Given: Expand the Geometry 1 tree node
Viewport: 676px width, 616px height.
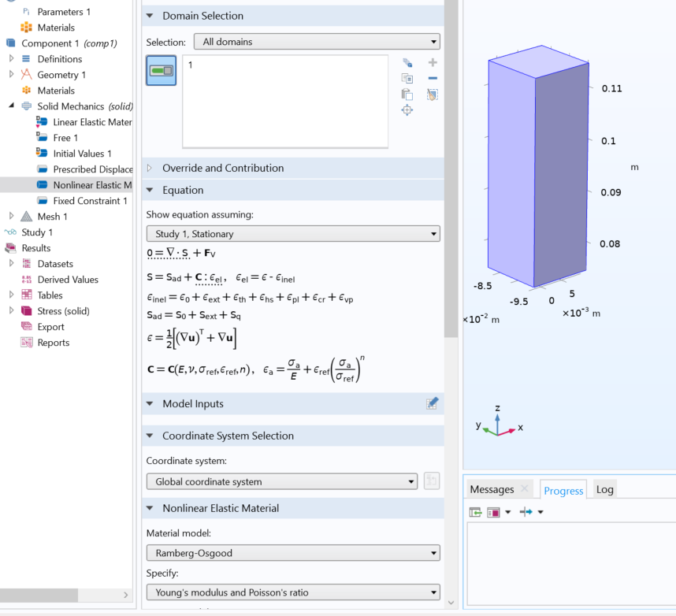Looking at the screenshot, I should 11,74.
